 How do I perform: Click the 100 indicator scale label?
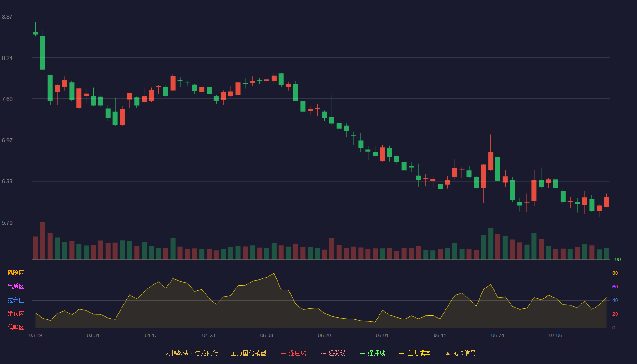tap(617, 259)
